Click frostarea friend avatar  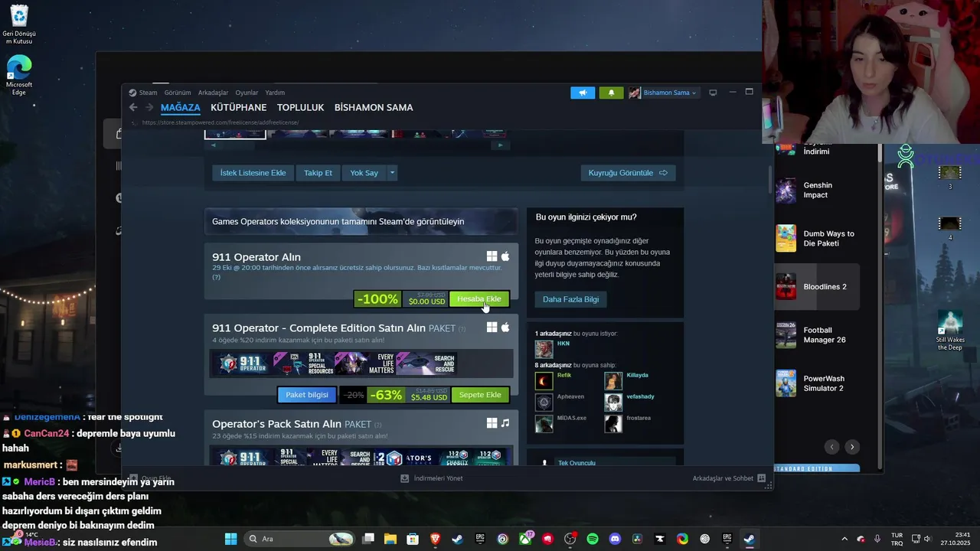pyautogui.click(x=613, y=424)
